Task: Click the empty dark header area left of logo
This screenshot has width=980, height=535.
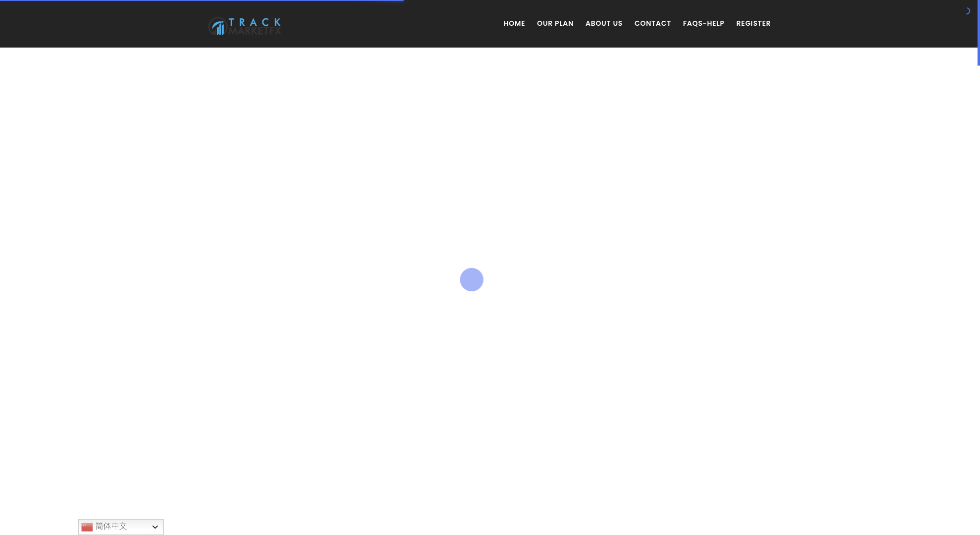Action: coord(99,24)
